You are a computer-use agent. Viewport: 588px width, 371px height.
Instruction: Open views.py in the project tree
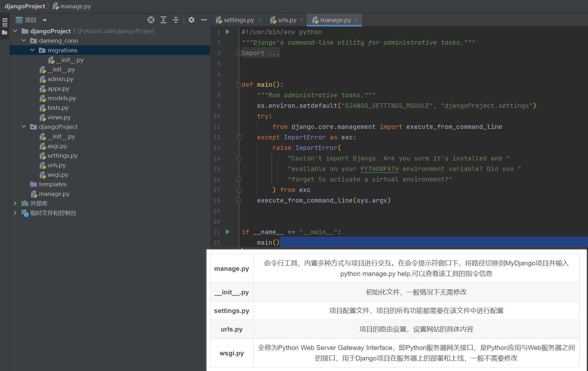(59, 117)
